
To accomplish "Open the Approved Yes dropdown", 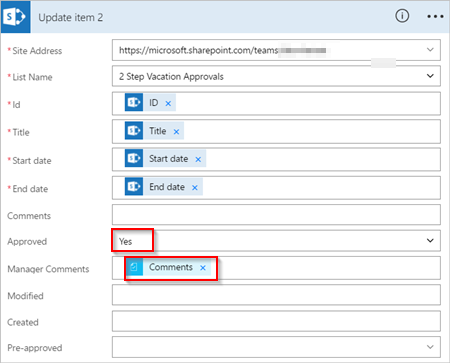I will 276,241.
